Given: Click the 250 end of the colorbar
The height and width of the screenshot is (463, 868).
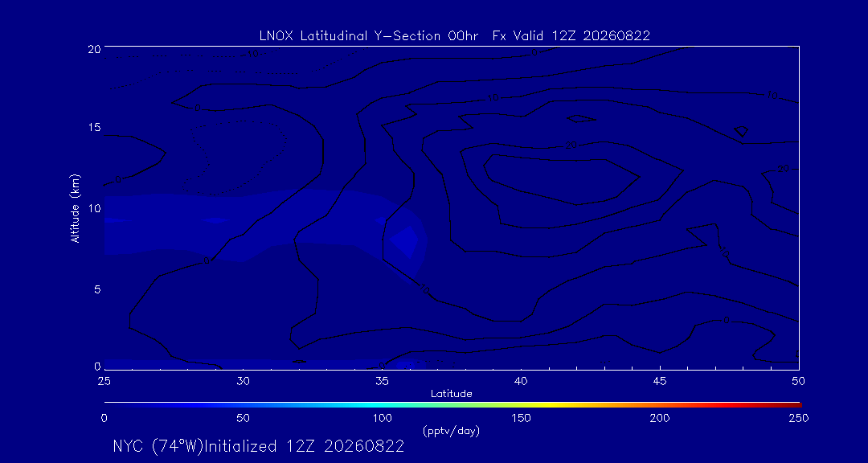Looking at the screenshot, I should [x=800, y=405].
